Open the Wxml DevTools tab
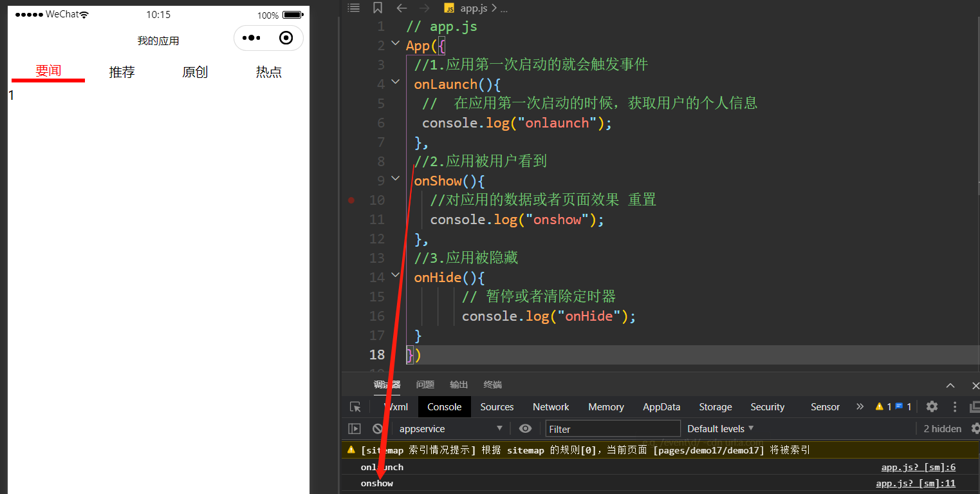This screenshot has height=494, width=980. [x=396, y=407]
